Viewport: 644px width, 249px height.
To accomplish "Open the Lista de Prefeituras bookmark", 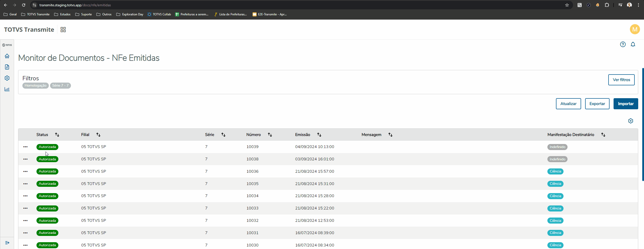I will [x=230, y=14].
